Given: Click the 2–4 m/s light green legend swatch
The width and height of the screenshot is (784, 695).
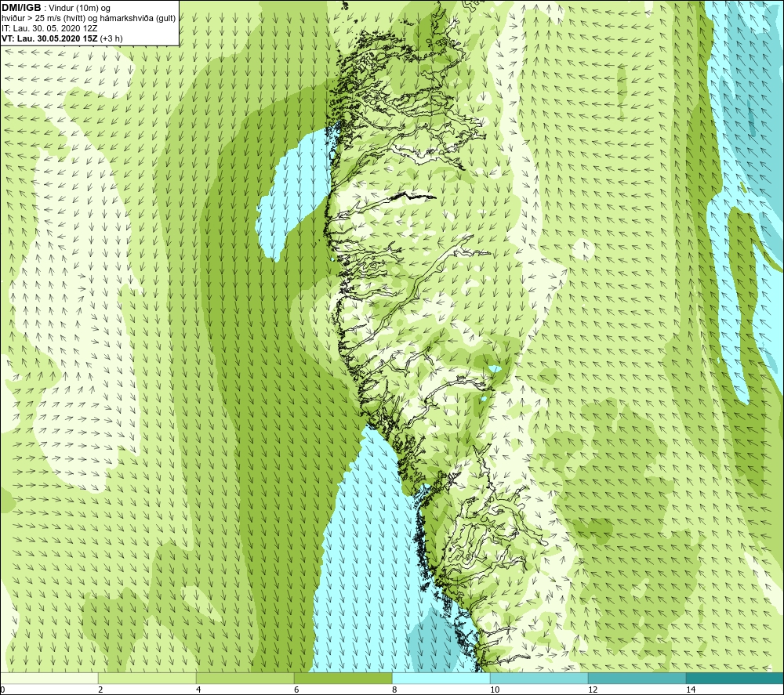Looking at the screenshot, I should tap(147, 678).
